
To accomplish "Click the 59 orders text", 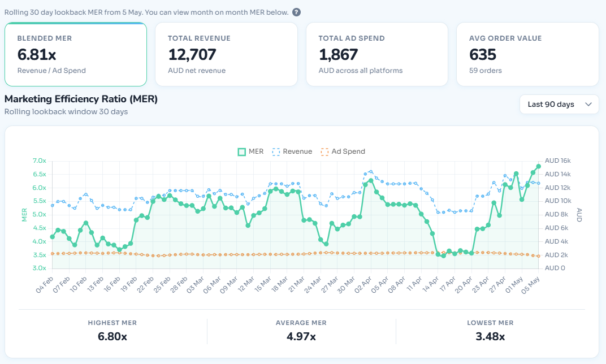I will coord(486,70).
